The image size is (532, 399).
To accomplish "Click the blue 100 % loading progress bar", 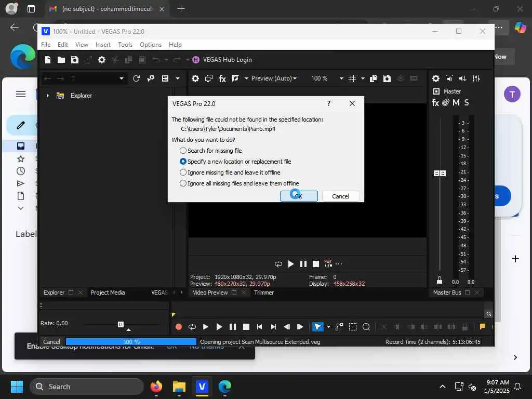I will coord(131,342).
